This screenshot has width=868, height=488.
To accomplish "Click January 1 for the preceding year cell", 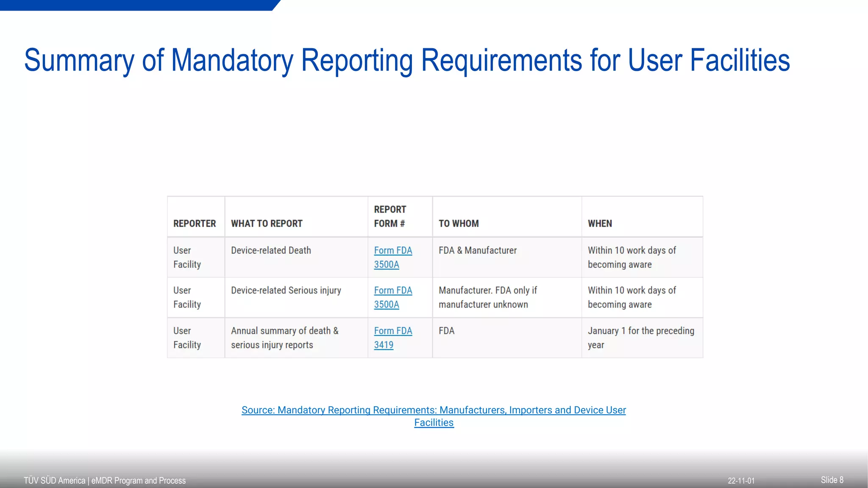I will click(640, 338).
